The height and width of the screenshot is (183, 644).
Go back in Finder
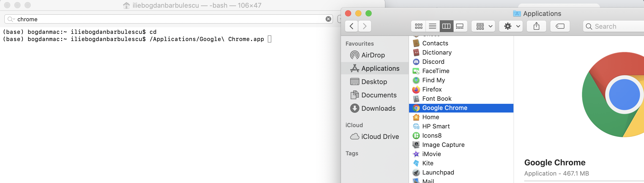pyautogui.click(x=352, y=26)
